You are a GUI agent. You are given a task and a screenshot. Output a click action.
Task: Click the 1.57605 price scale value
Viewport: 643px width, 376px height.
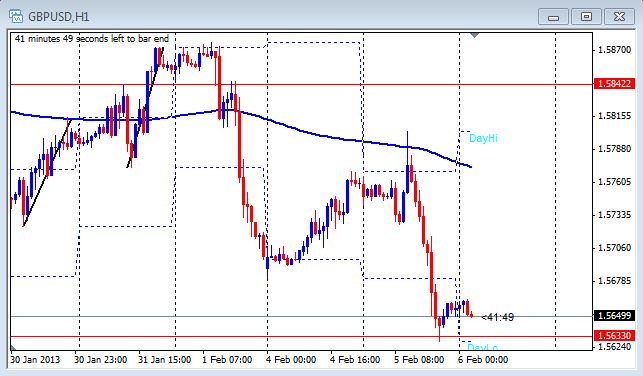615,182
